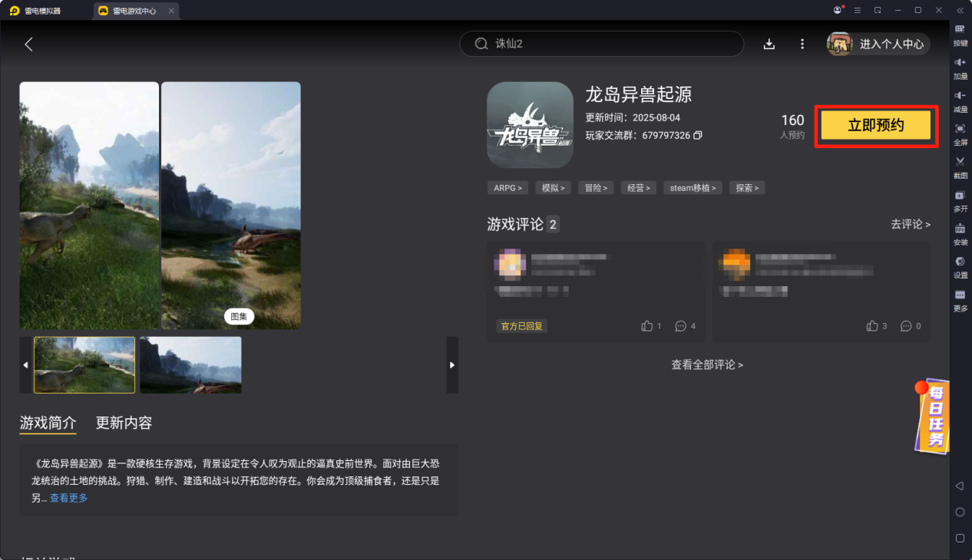Switch to the 游戏简介 tab
Viewport: 972px width, 560px height.
click(48, 423)
